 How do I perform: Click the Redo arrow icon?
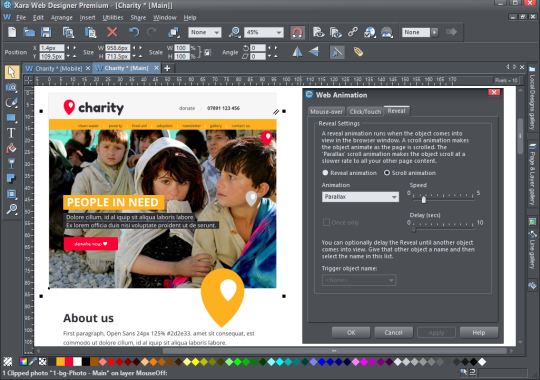coord(152,32)
